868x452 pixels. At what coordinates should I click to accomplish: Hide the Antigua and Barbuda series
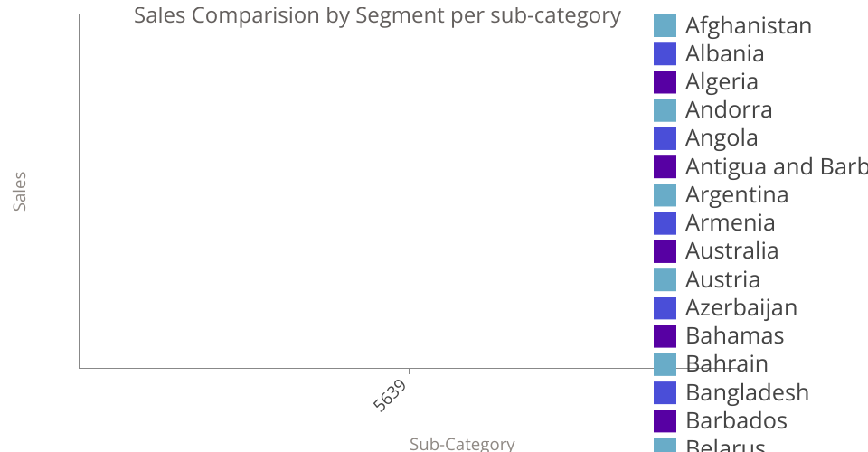click(775, 167)
